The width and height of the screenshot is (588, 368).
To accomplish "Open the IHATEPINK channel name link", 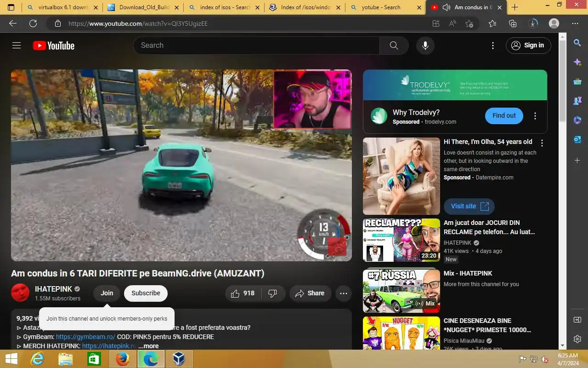I will tap(54, 289).
